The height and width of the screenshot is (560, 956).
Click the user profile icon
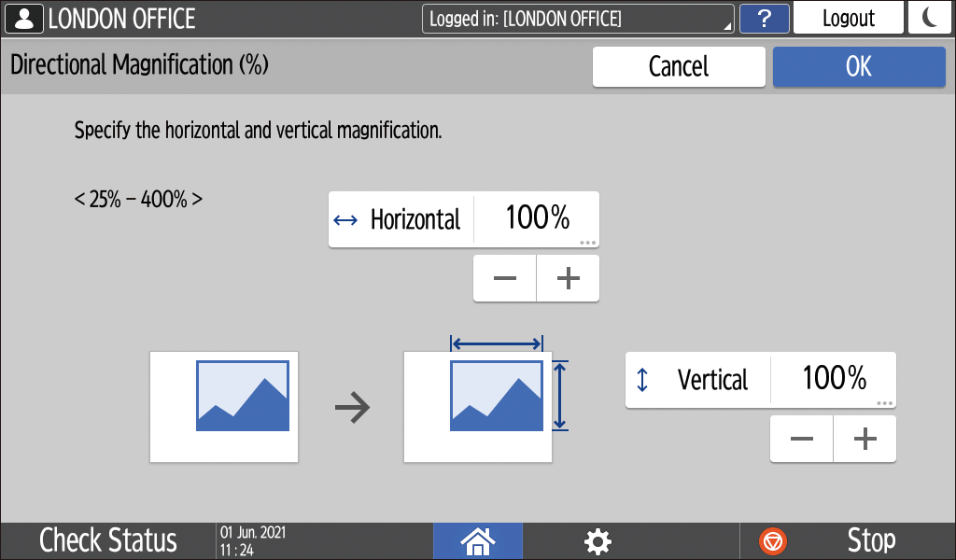click(24, 19)
